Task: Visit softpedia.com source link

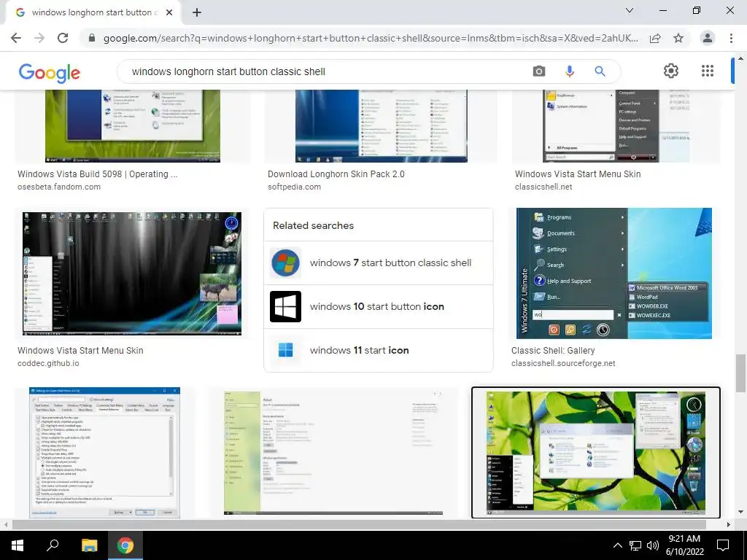Action: click(x=294, y=187)
